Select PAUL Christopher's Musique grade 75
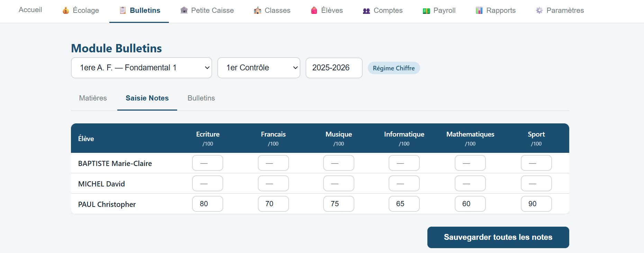This screenshot has height=253, width=644. (x=339, y=204)
